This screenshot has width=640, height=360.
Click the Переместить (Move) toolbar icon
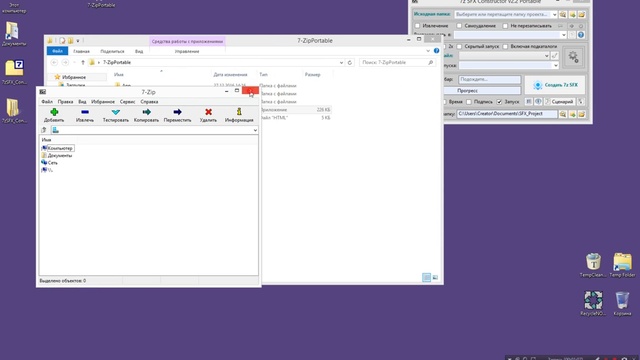tap(177, 112)
